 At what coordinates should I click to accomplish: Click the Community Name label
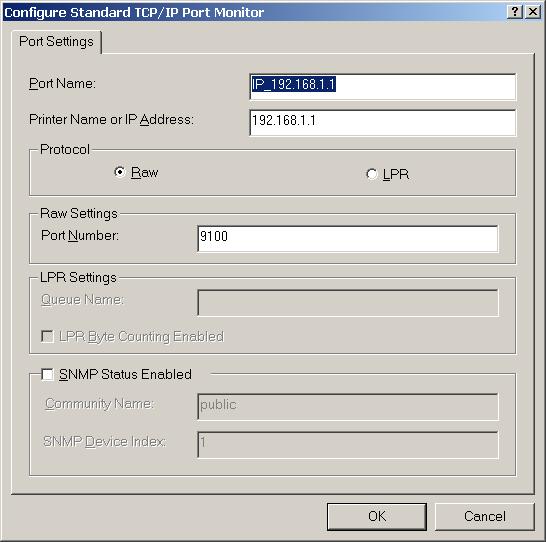point(100,404)
